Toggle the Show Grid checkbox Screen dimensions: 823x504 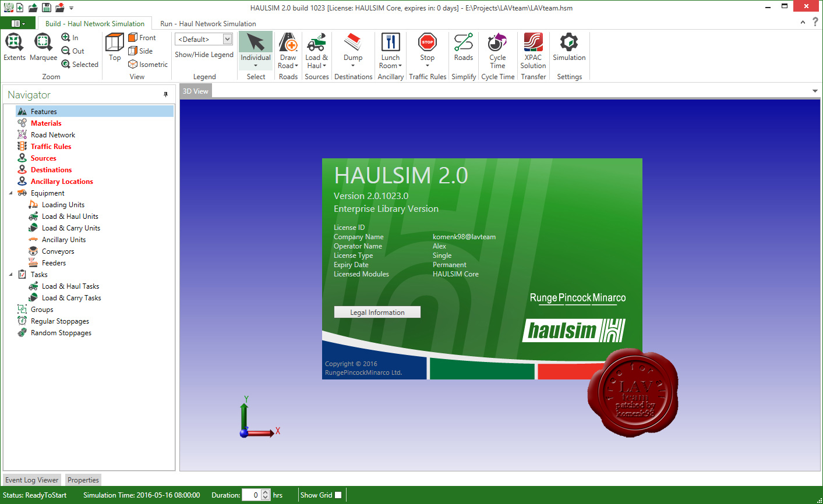coord(338,495)
